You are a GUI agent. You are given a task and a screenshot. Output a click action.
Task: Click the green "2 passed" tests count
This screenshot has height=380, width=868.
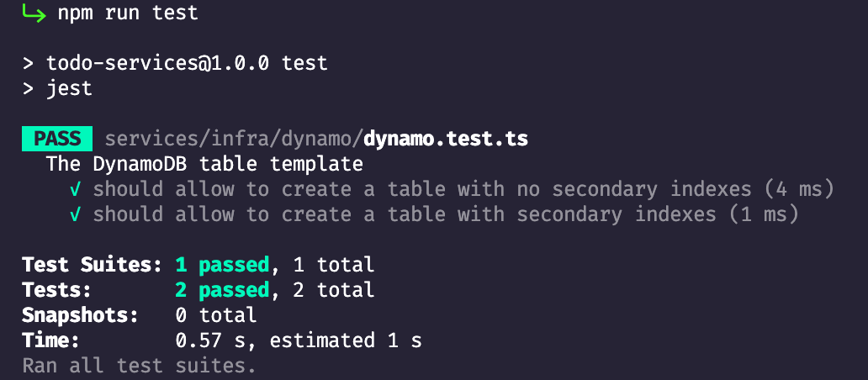tap(223, 290)
